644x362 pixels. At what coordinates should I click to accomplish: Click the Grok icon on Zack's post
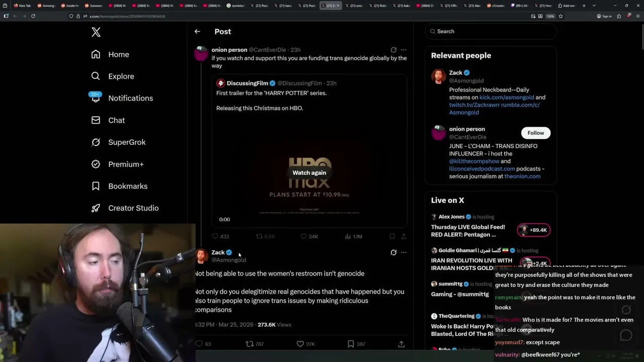(x=393, y=252)
